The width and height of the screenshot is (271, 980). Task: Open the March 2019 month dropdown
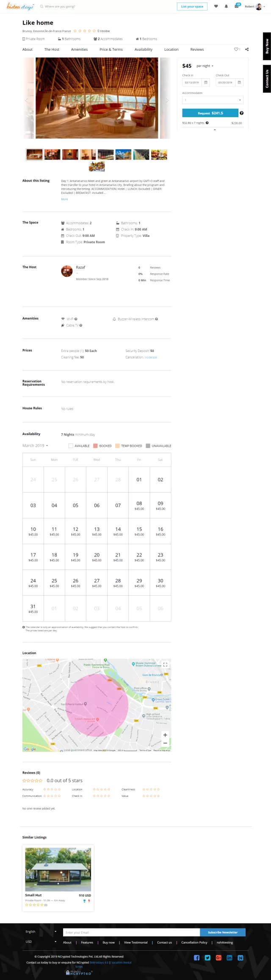click(36, 446)
